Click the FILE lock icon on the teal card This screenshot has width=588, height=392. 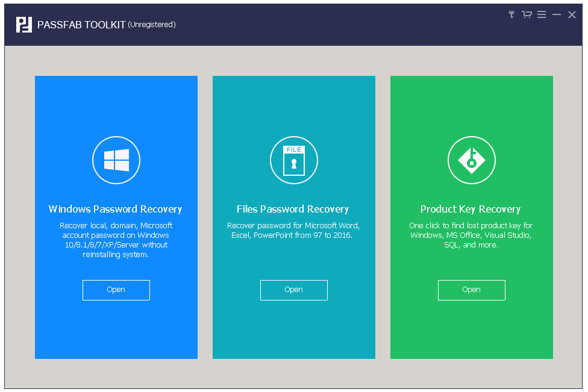pos(293,160)
